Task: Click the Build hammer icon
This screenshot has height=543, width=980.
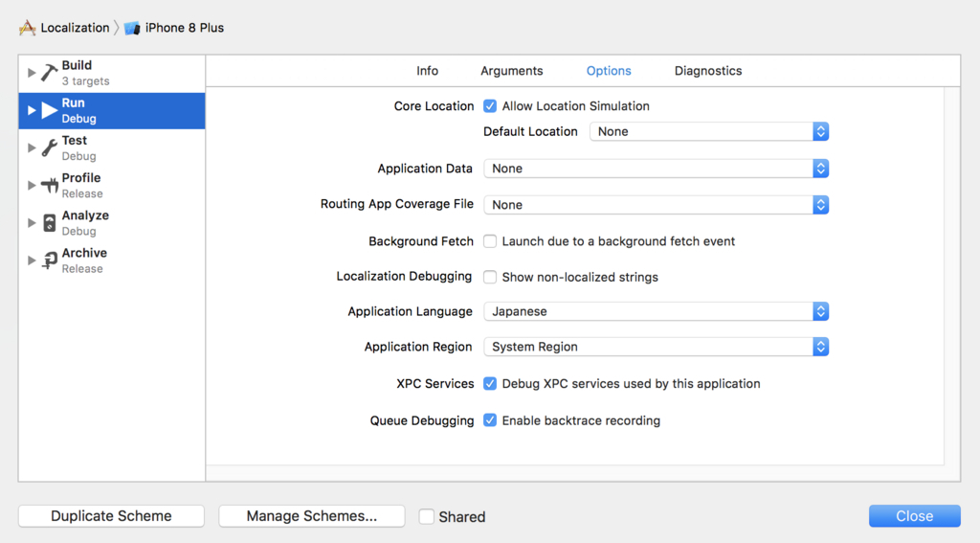Action: [50, 73]
